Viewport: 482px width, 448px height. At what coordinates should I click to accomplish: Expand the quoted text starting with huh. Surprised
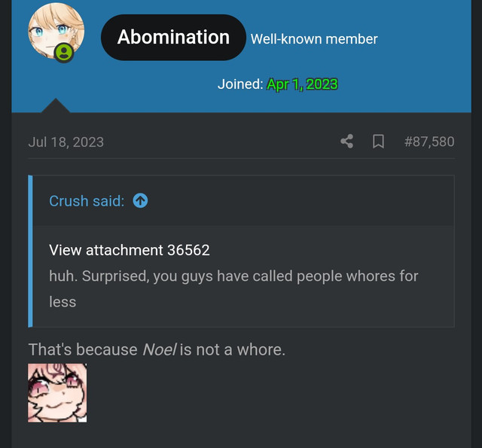click(x=233, y=288)
